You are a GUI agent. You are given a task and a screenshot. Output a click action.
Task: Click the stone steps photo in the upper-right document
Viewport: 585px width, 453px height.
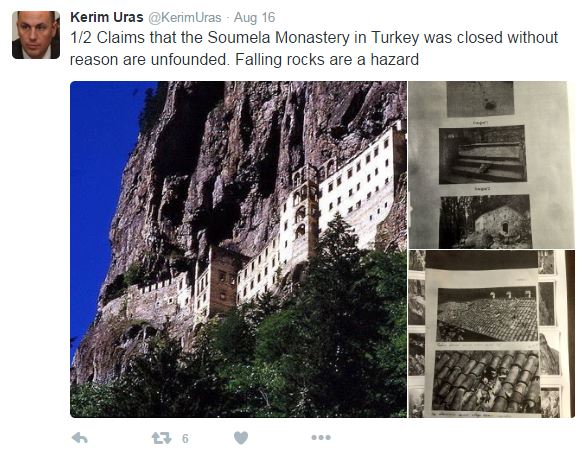pyautogui.click(x=483, y=154)
